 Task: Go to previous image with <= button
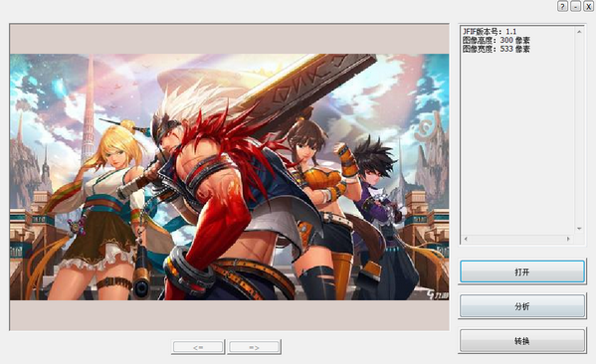198,347
